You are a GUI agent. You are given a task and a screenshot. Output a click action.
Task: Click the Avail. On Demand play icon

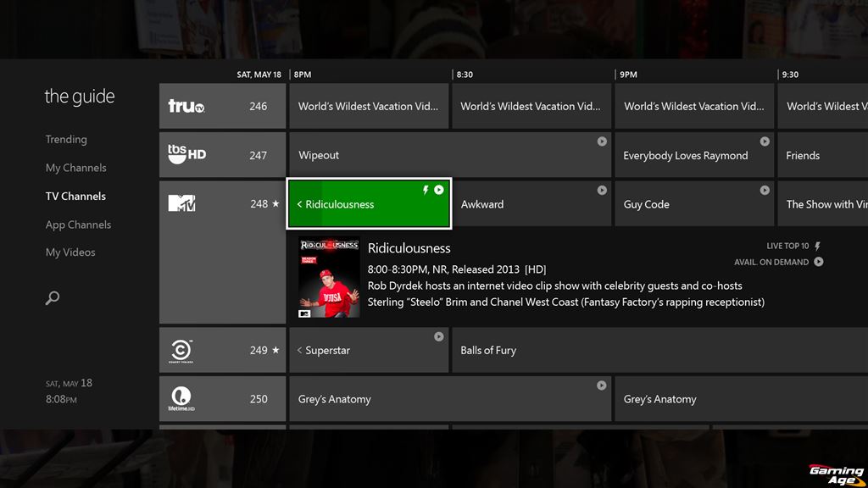tap(819, 262)
